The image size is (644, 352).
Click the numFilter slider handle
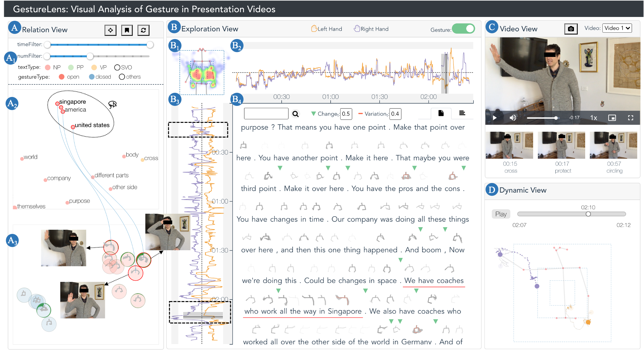pyautogui.click(x=90, y=56)
